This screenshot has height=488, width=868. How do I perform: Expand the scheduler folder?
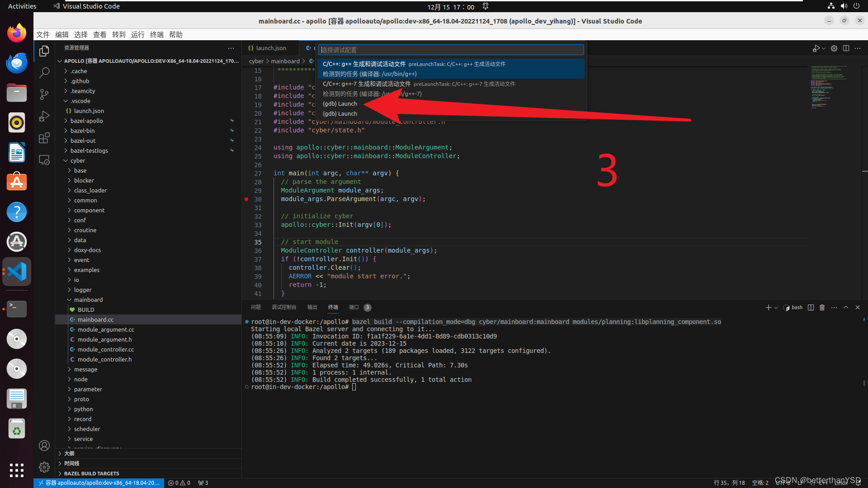pyautogui.click(x=87, y=429)
